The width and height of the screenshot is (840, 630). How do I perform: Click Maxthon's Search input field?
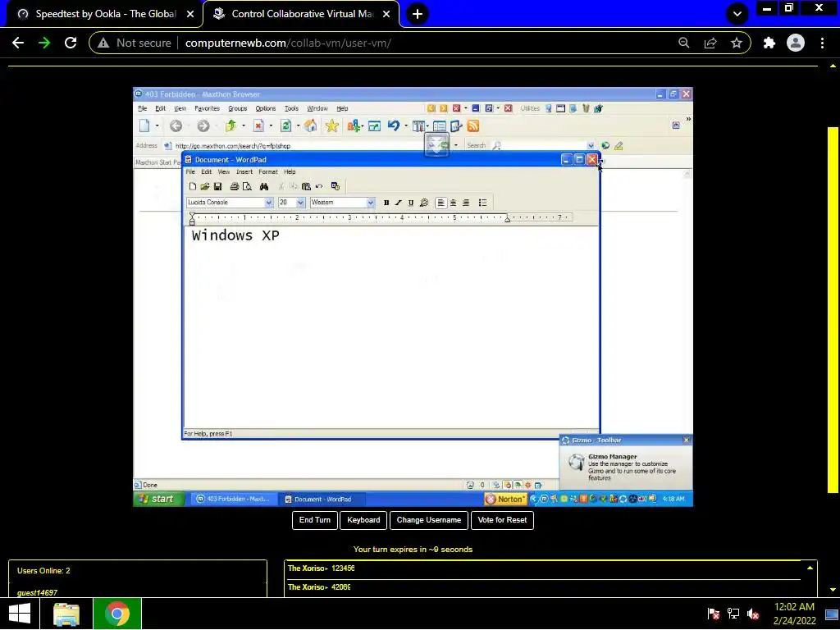point(544,145)
